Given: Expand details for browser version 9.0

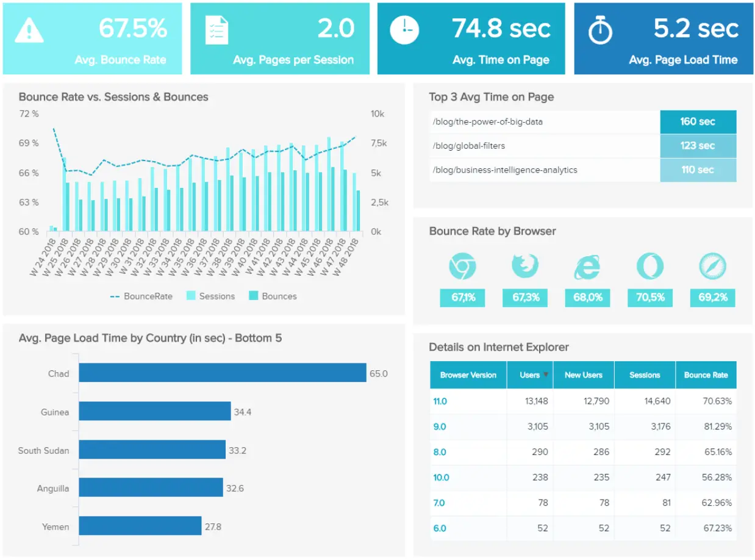Looking at the screenshot, I should tap(440, 427).
